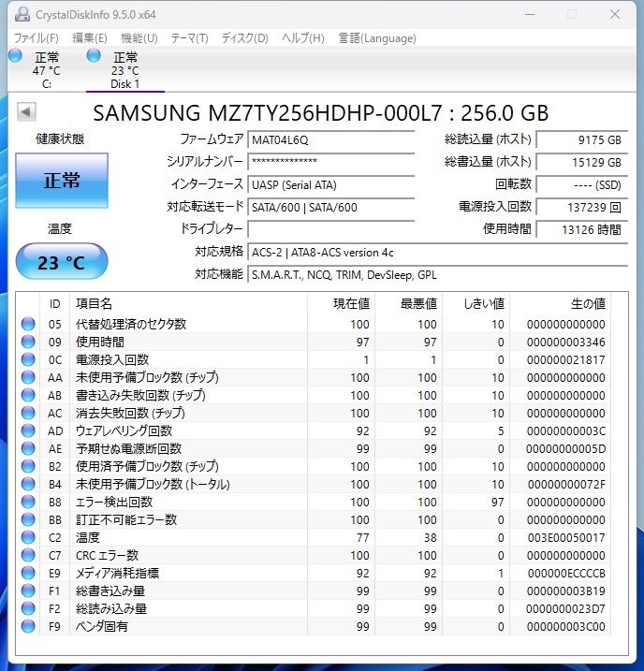This screenshot has height=671, width=644.
Task: Click status icon for attribute F9 ベンダ固有
Action: (x=28, y=626)
